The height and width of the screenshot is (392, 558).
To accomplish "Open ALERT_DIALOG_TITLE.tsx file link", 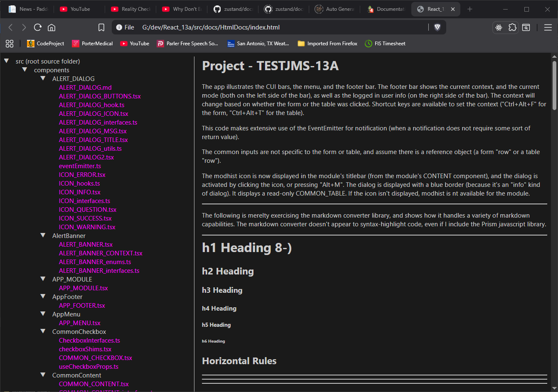I will pyautogui.click(x=93, y=140).
